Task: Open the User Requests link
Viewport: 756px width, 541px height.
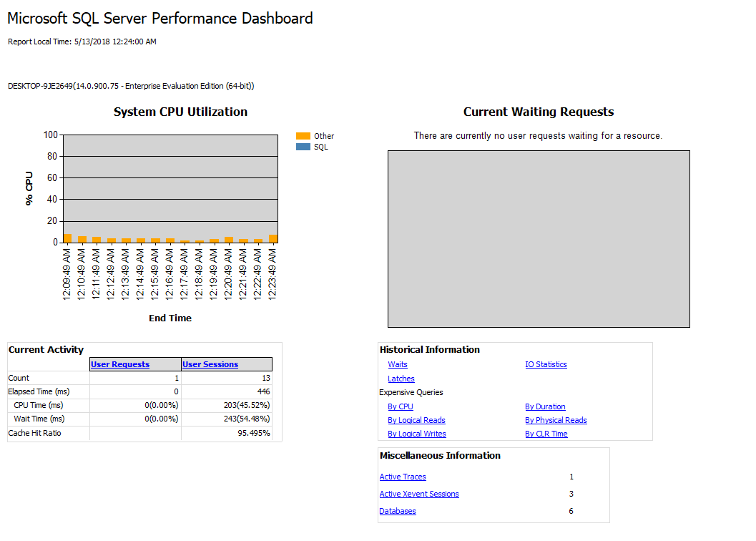Action: tap(120, 364)
